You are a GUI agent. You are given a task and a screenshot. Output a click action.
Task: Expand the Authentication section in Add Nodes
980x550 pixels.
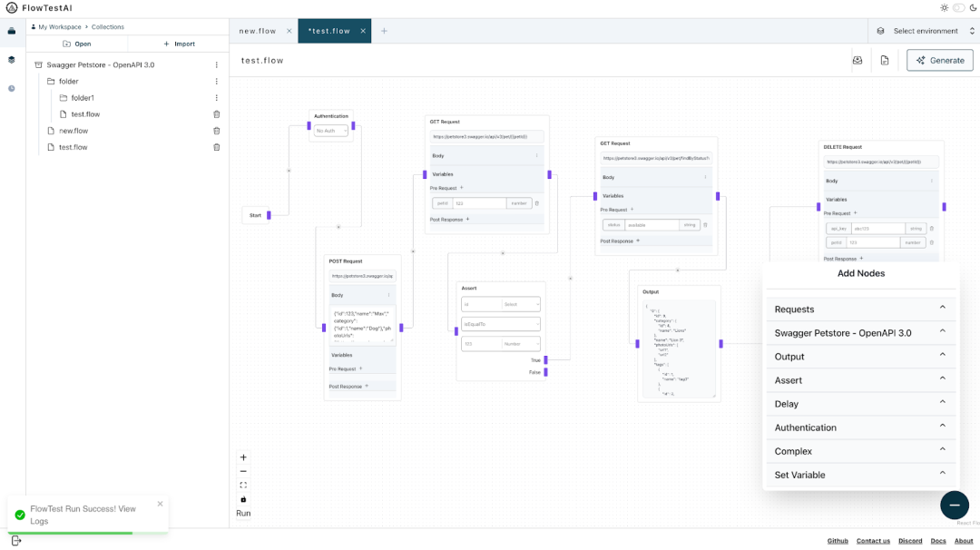click(x=860, y=427)
